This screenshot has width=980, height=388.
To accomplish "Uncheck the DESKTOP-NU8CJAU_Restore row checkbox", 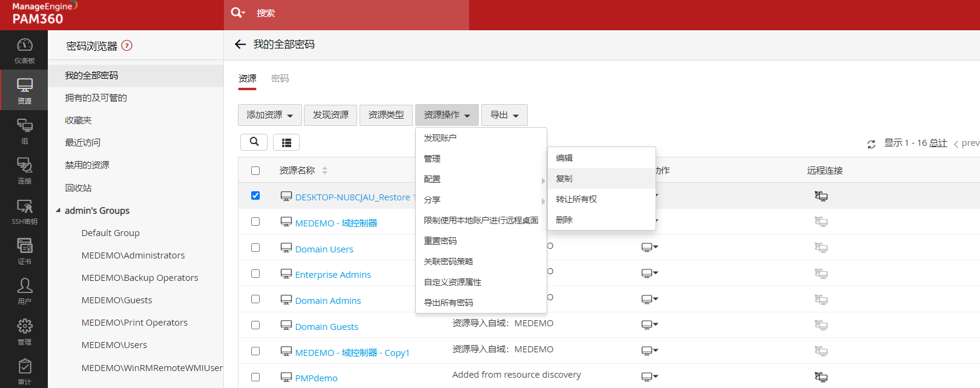I will click(255, 196).
